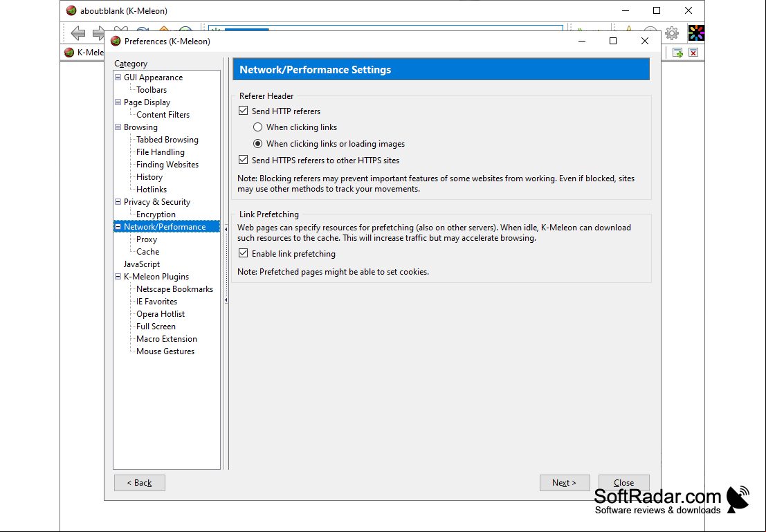Click the K-Meleon icon in about:blank title bar
Image resolution: width=766 pixels, height=532 pixels.
pyautogui.click(x=71, y=10)
